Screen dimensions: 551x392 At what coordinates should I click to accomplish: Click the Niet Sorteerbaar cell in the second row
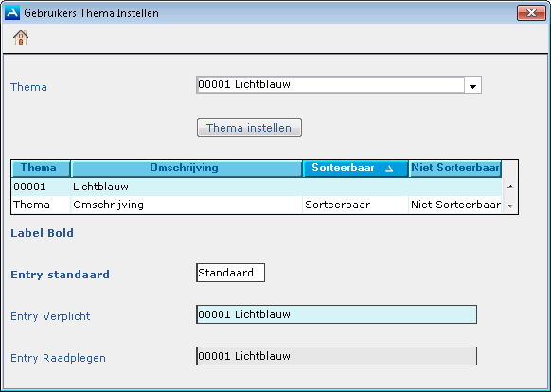coord(455,205)
